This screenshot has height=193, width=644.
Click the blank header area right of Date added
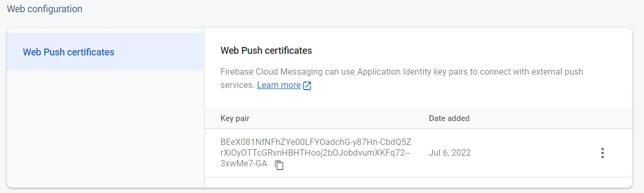pos(550,118)
